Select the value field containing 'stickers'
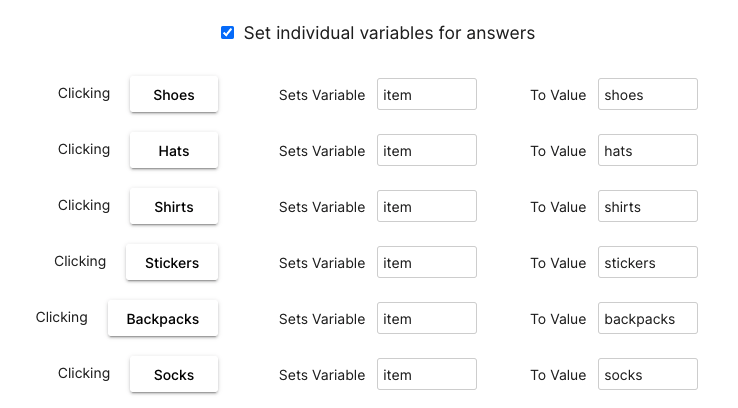The image size is (738, 408). [647, 263]
